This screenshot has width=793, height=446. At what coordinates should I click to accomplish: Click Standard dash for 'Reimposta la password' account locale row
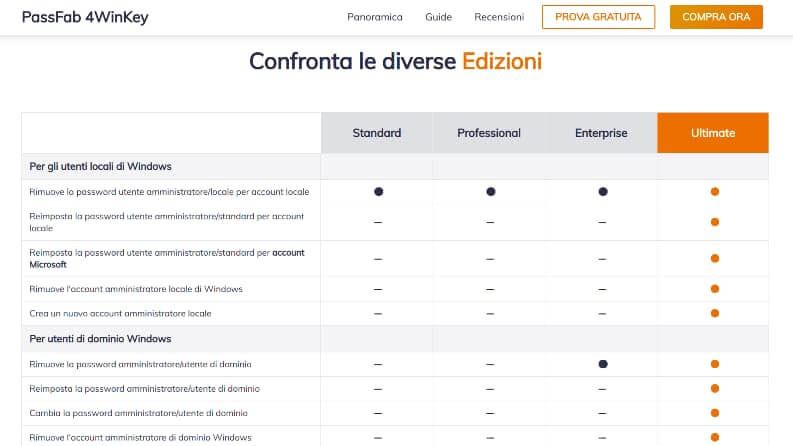(378, 222)
